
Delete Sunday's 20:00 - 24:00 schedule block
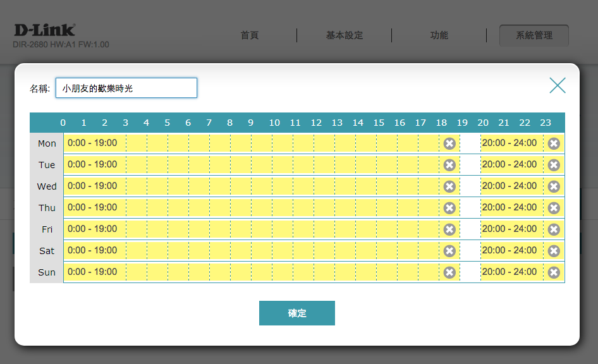click(x=554, y=272)
